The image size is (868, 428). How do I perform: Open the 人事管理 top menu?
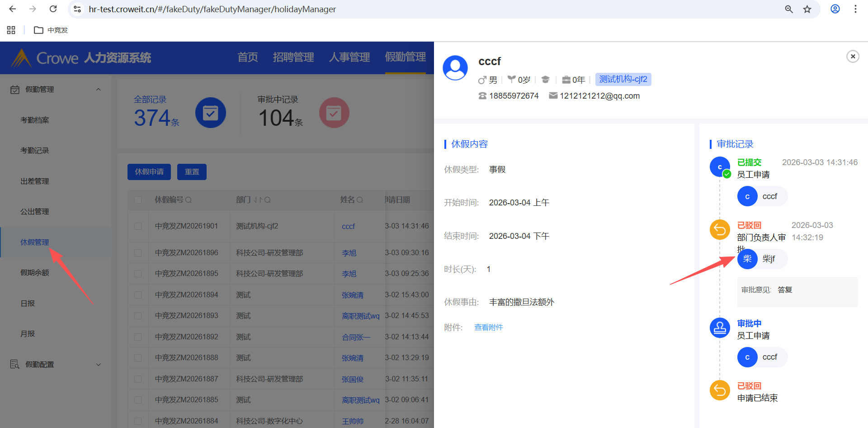[x=349, y=57]
